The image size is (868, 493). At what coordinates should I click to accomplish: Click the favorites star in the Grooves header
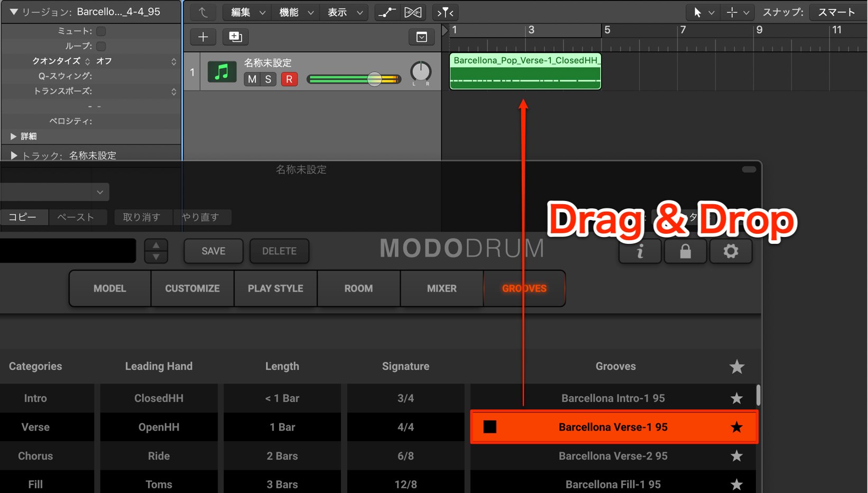point(737,367)
